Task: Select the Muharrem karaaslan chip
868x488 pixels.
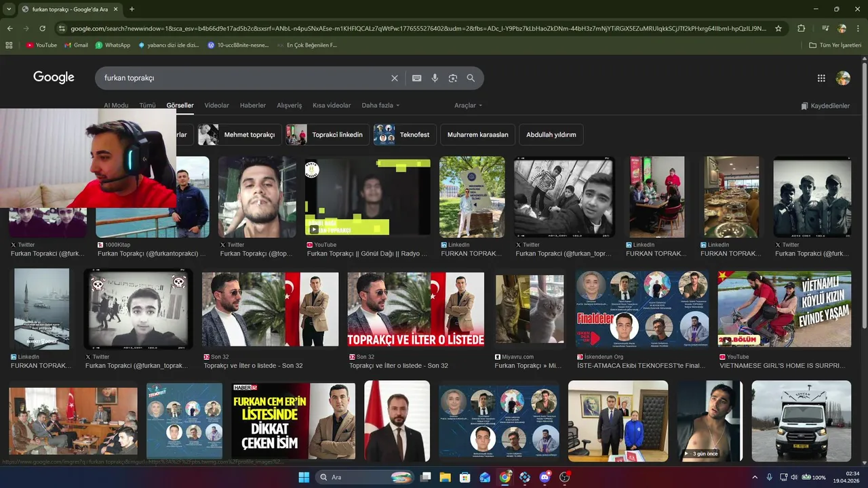Action: tap(478, 134)
